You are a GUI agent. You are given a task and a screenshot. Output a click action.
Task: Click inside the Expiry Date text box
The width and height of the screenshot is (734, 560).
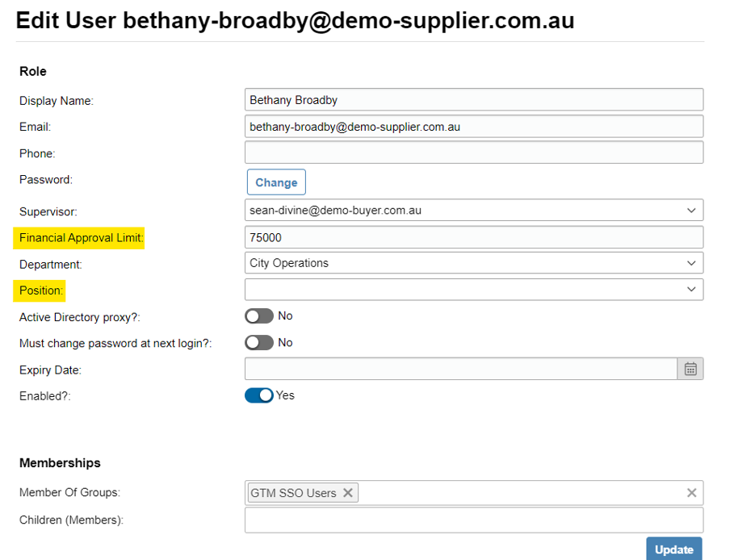click(461, 369)
